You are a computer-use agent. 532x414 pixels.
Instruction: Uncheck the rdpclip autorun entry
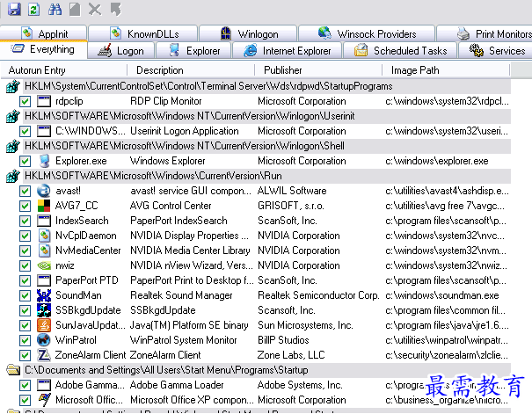click(25, 101)
